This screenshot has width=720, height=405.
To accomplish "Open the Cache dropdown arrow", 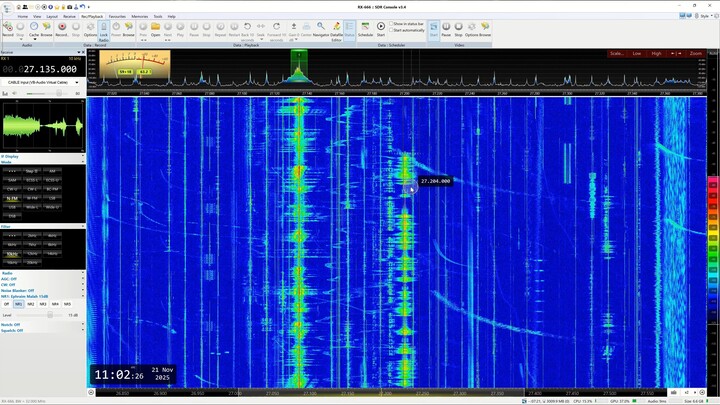I will [x=34, y=39].
